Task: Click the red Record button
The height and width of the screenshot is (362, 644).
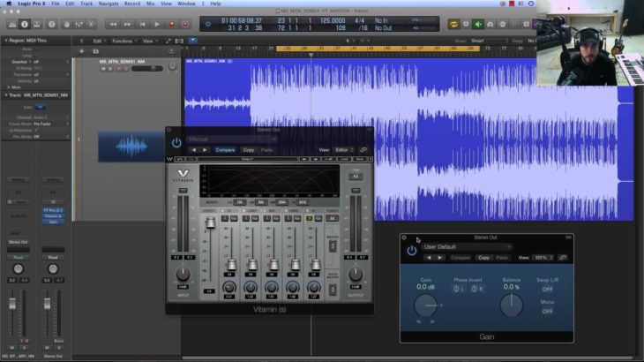Action: click(x=172, y=24)
